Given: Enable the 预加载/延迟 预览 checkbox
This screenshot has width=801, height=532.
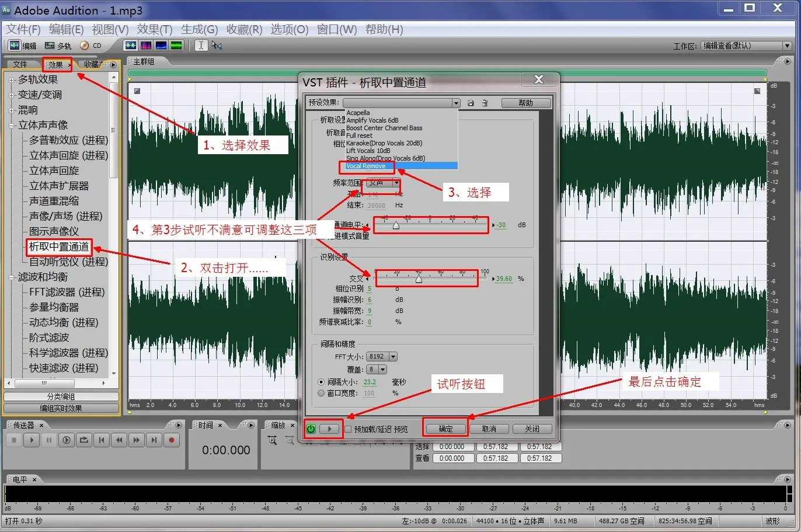Looking at the screenshot, I should tap(348, 429).
